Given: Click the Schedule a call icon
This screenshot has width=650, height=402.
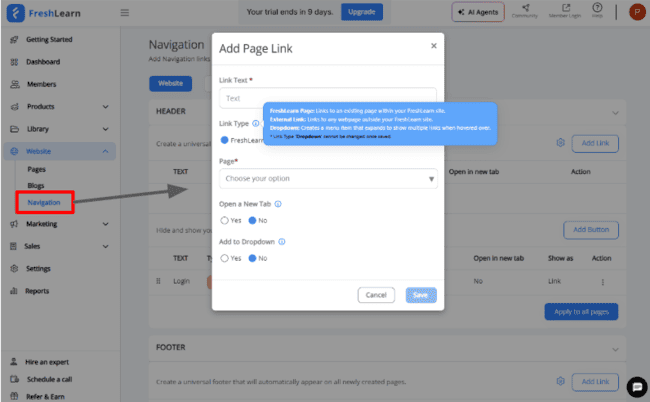Looking at the screenshot, I should (x=14, y=379).
